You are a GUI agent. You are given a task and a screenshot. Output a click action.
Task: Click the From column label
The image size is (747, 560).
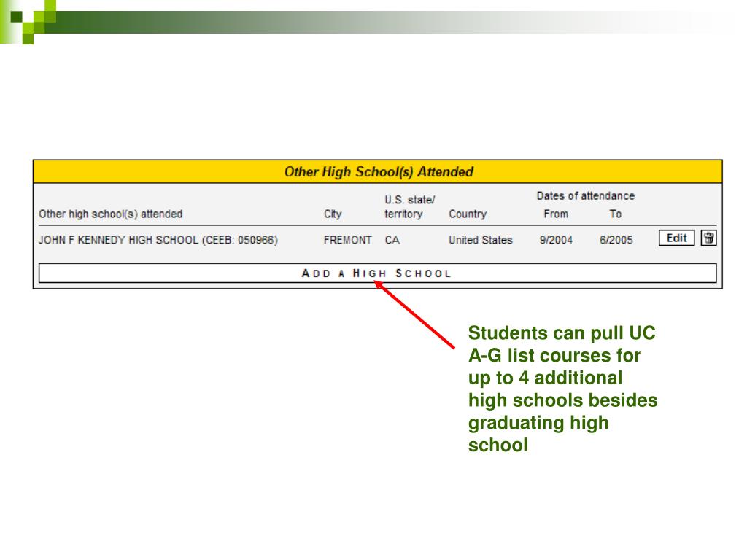click(x=554, y=214)
